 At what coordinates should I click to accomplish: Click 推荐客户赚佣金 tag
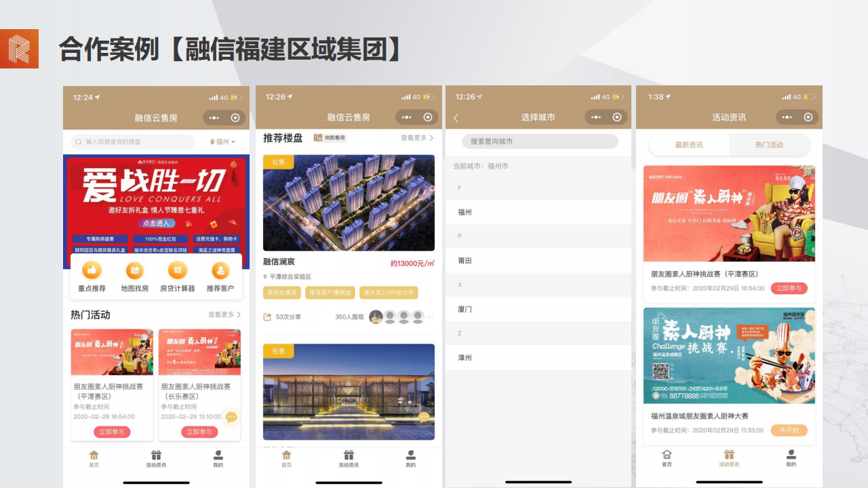coord(330,293)
